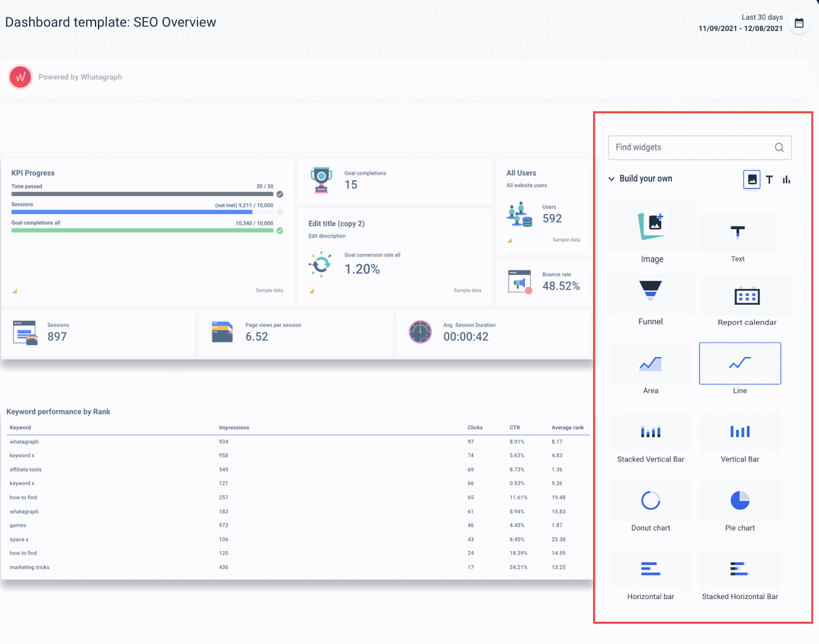Open the calendar date picker icon
This screenshot has height=644, width=819.
click(x=799, y=23)
